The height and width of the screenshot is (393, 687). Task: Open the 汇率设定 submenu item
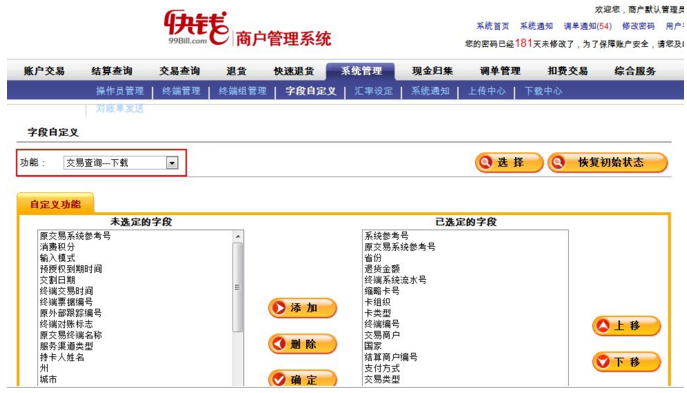[x=373, y=91]
